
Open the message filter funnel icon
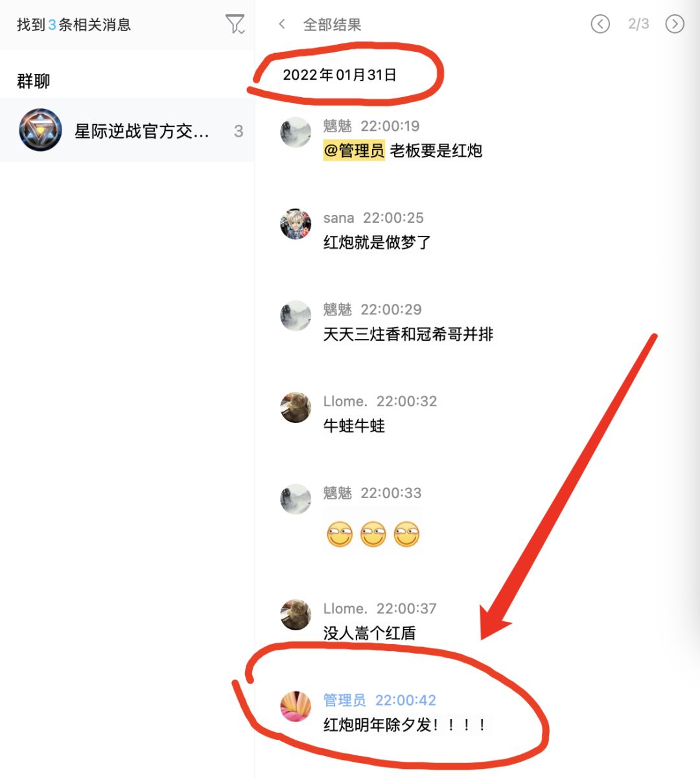(235, 25)
